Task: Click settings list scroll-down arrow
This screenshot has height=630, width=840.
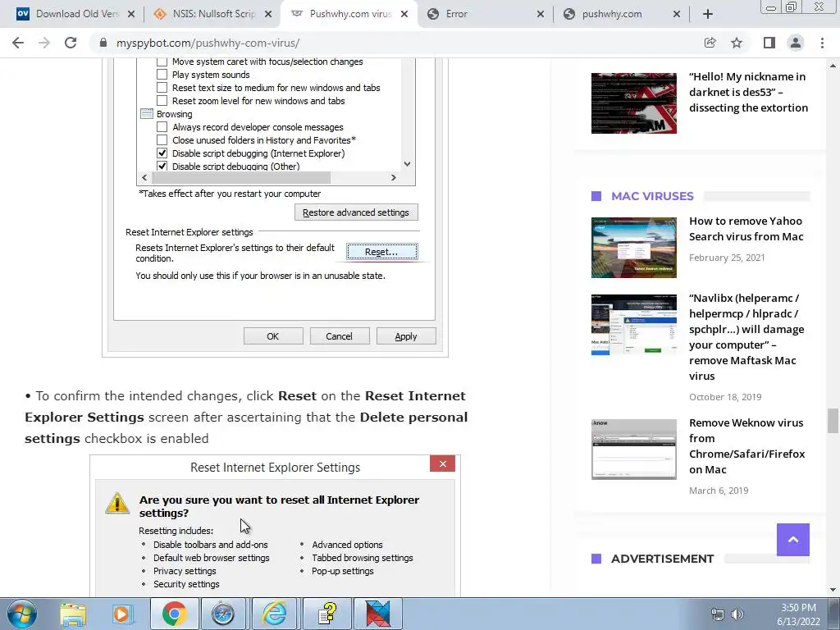Action: click(407, 164)
